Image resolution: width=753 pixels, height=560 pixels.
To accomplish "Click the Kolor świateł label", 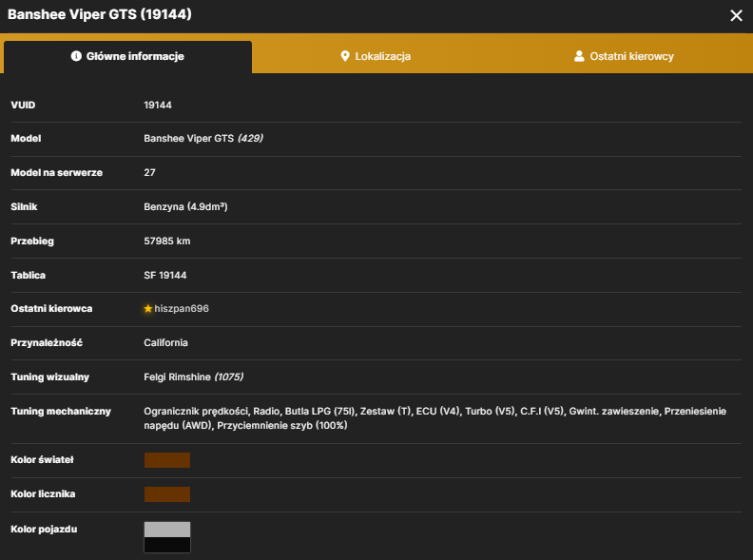I will [x=42, y=459].
